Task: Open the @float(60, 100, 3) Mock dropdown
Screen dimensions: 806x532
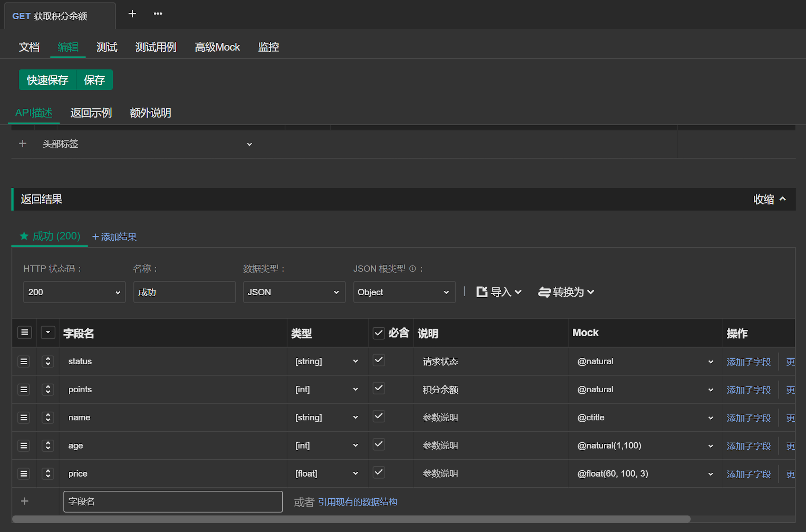Action: (x=645, y=474)
